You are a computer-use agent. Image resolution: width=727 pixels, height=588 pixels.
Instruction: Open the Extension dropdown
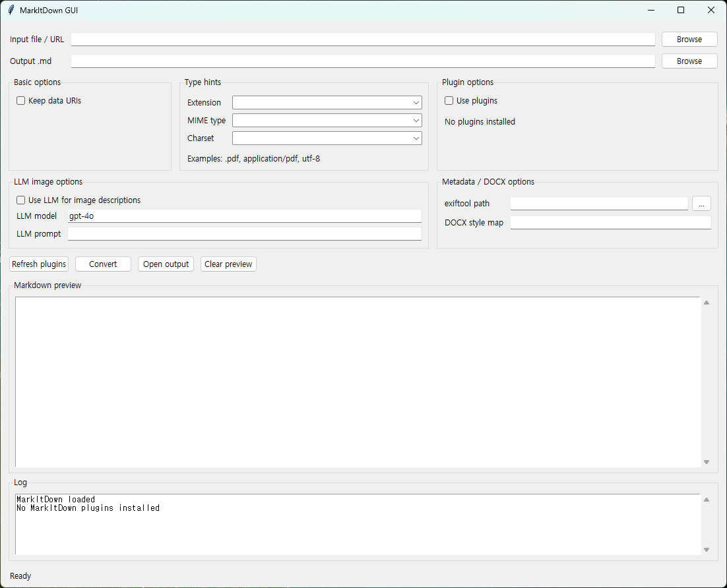(x=416, y=102)
